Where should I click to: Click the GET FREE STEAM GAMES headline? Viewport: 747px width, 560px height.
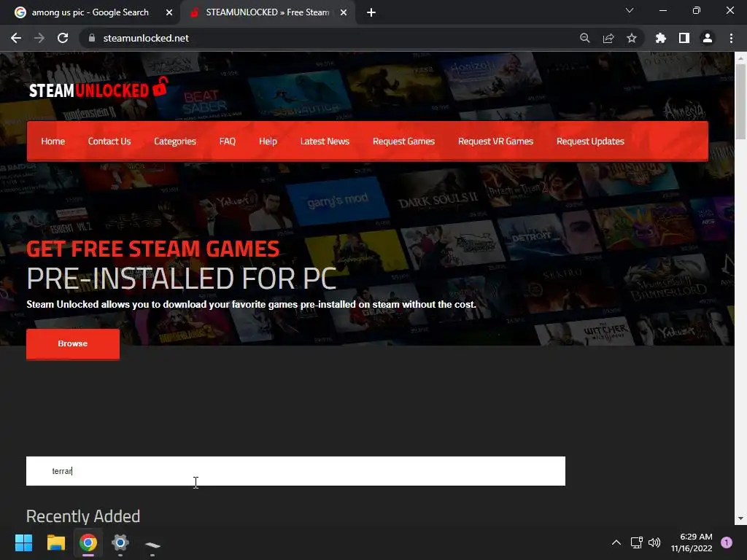pyautogui.click(x=153, y=249)
